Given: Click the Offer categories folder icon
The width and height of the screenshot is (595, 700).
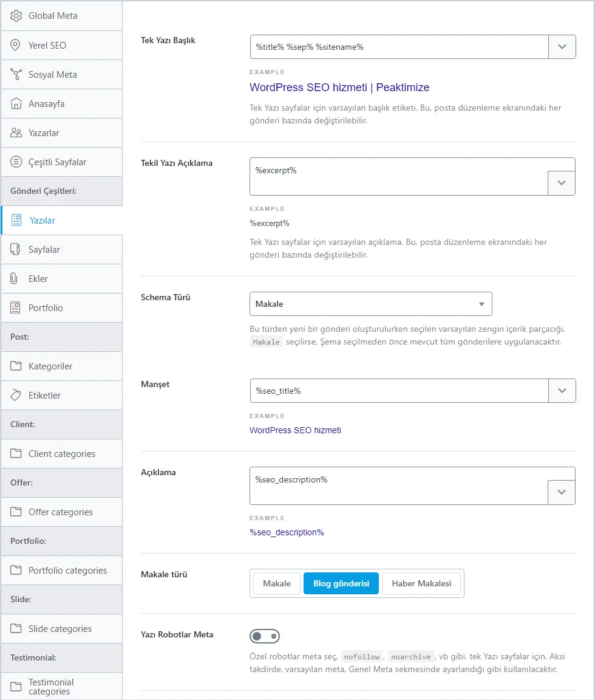Looking at the screenshot, I should [16, 512].
